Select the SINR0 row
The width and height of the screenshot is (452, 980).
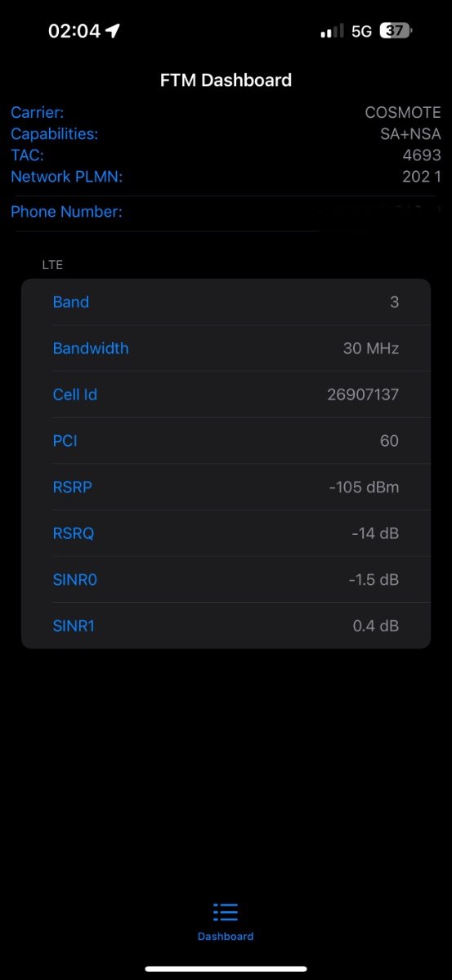[226, 579]
